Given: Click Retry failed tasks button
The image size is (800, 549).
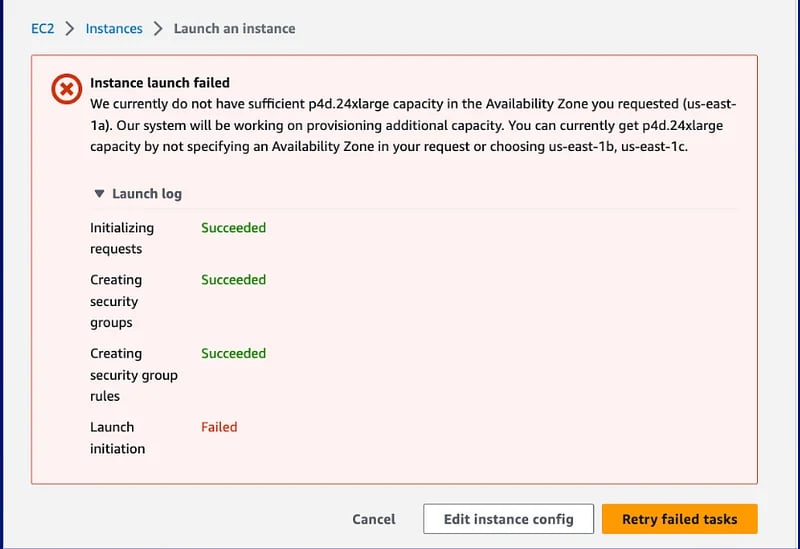Looking at the screenshot, I should pos(680,519).
